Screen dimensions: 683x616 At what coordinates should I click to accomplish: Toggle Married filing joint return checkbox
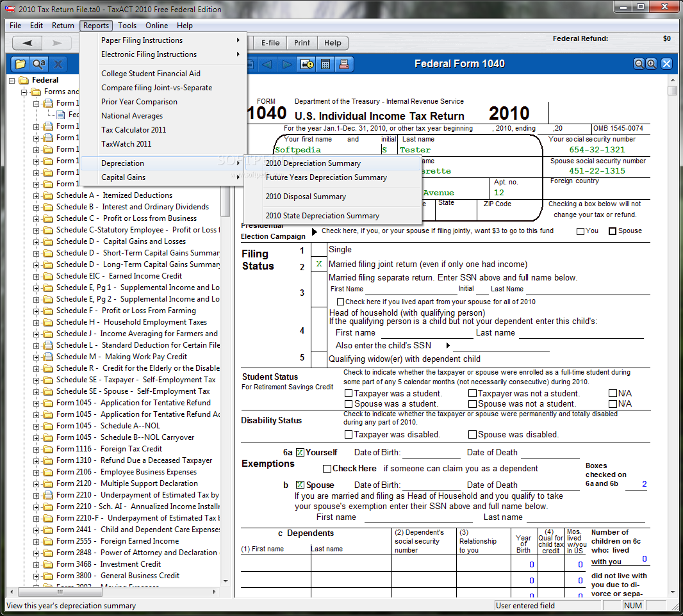coord(319,264)
